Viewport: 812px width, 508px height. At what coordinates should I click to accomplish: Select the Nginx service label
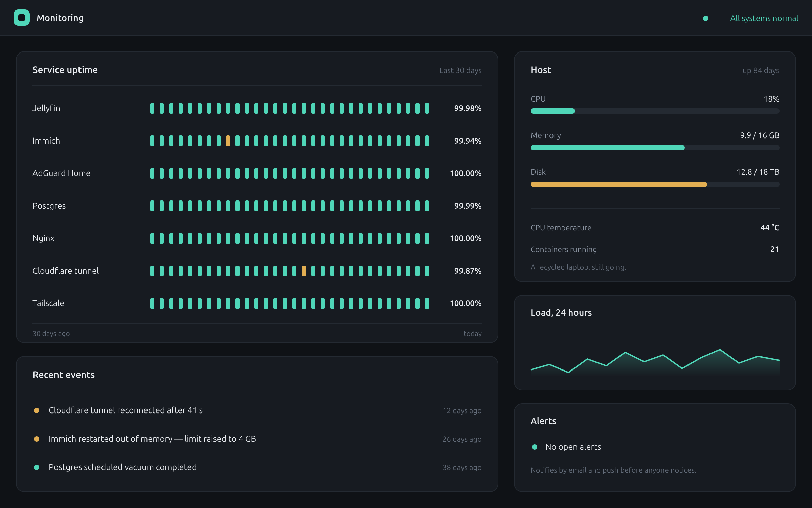(x=43, y=238)
